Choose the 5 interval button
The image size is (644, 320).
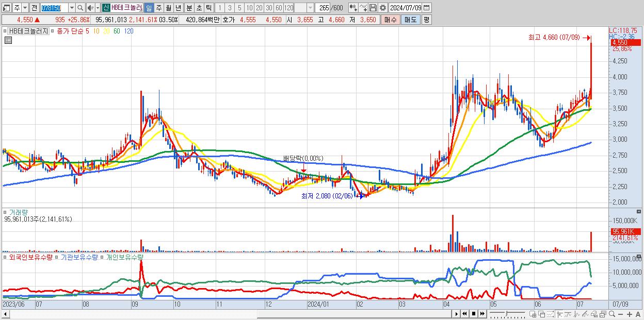(239, 8)
